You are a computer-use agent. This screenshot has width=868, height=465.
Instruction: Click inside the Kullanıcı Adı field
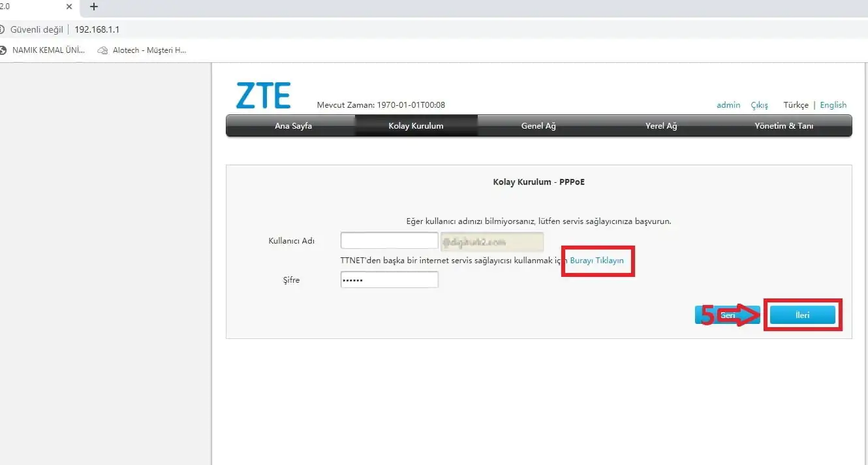389,240
